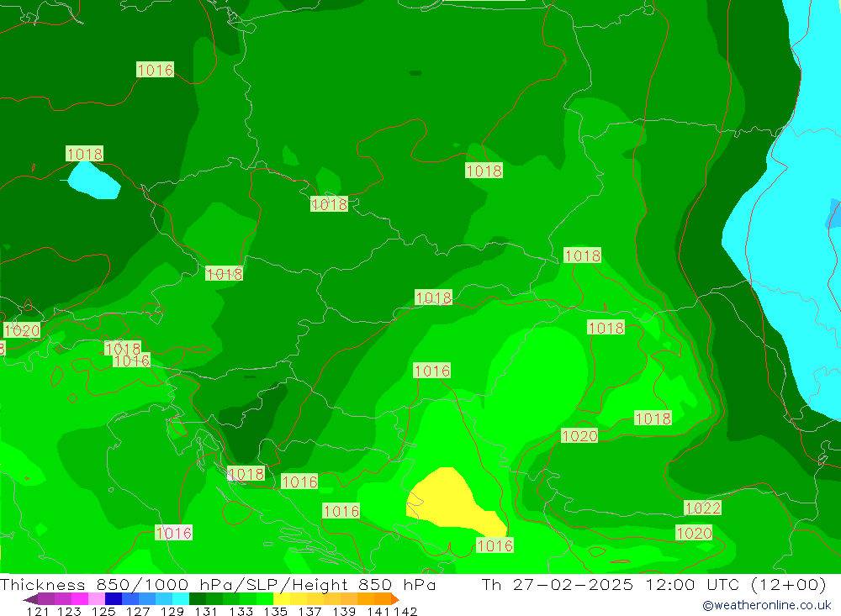Click legend value 125
Screen dimensions: 841x616
point(103,611)
